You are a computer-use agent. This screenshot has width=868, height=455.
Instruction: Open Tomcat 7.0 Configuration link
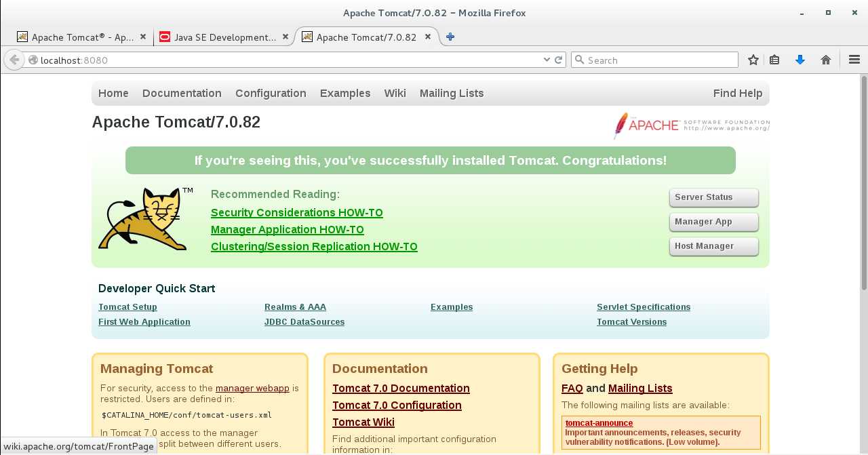[x=397, y=405]
